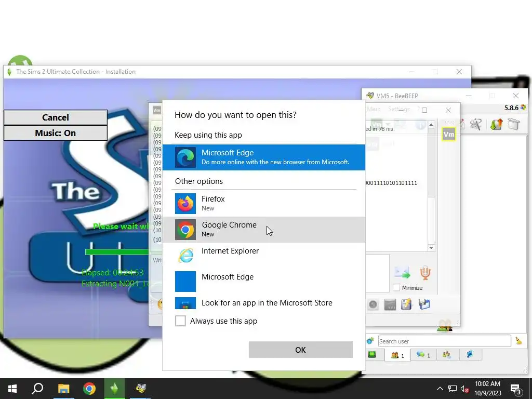The image size is (532, 399).
Task: Click the notepad with lightning icon
Action: pyautogui.click(x=406, y=304)
